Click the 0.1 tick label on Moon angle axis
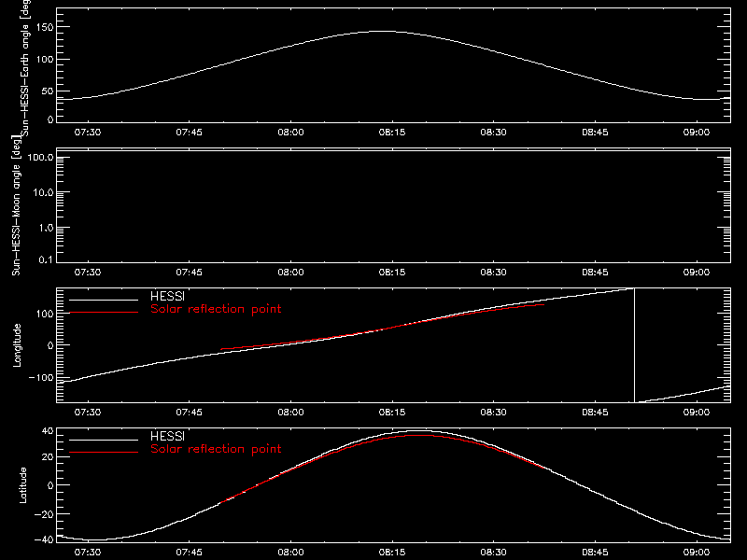Image resolution: width=747 pixels, height=560 pixels. (46, 259)
